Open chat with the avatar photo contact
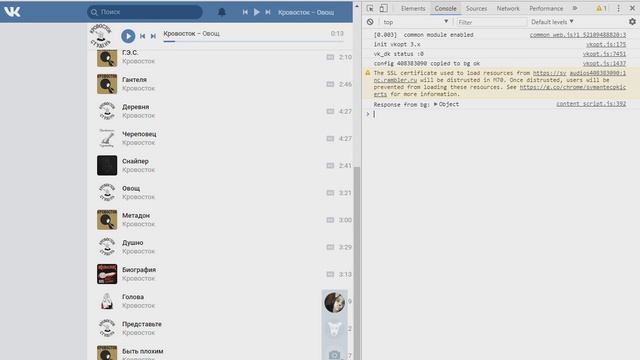Screen dimensions: 640x360 (x=334, y=302)
